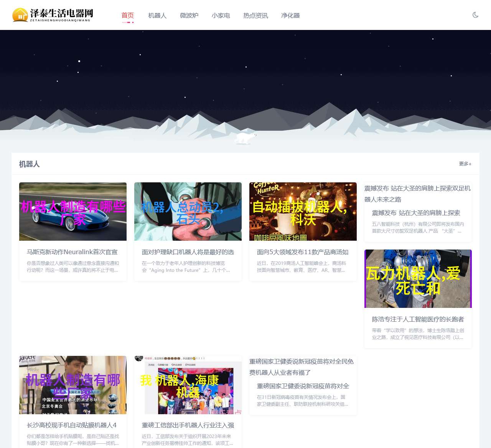Click the excerpt beginning 你们都是怎样给手机贴膜呢
The height and width of the screenshot is (448, 491).
click(x=73, y=440)
